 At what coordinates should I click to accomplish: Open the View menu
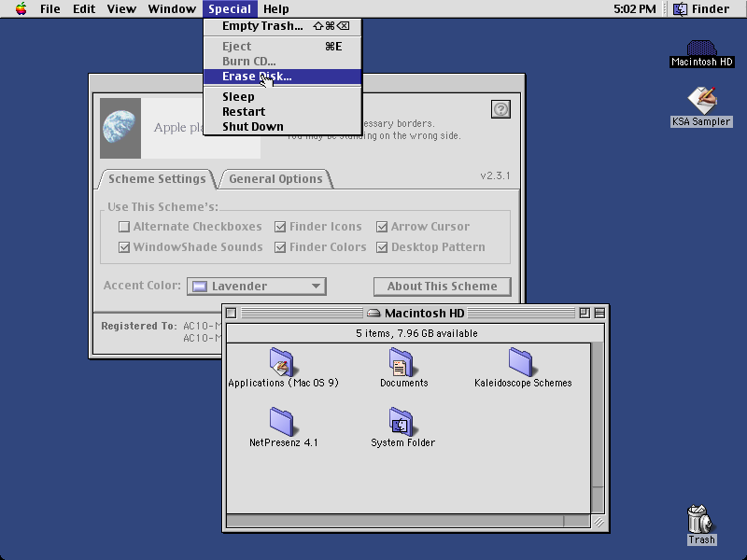[121, 9]
